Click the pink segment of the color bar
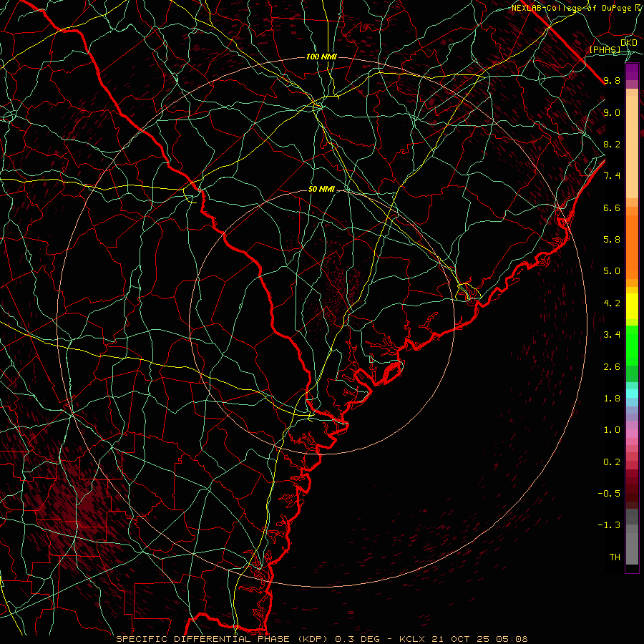 tap(632, 434)
